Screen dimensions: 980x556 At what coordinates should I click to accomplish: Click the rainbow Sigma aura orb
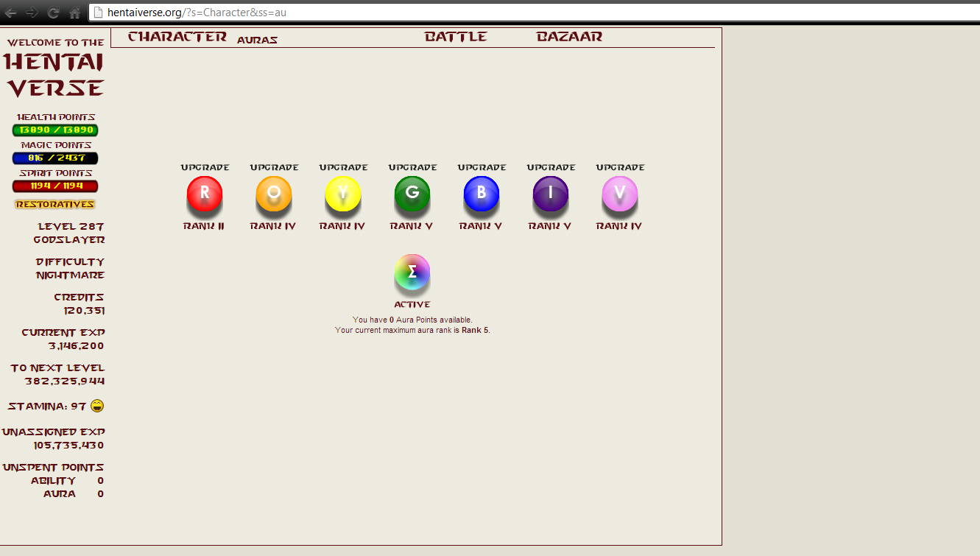(412, 272)
